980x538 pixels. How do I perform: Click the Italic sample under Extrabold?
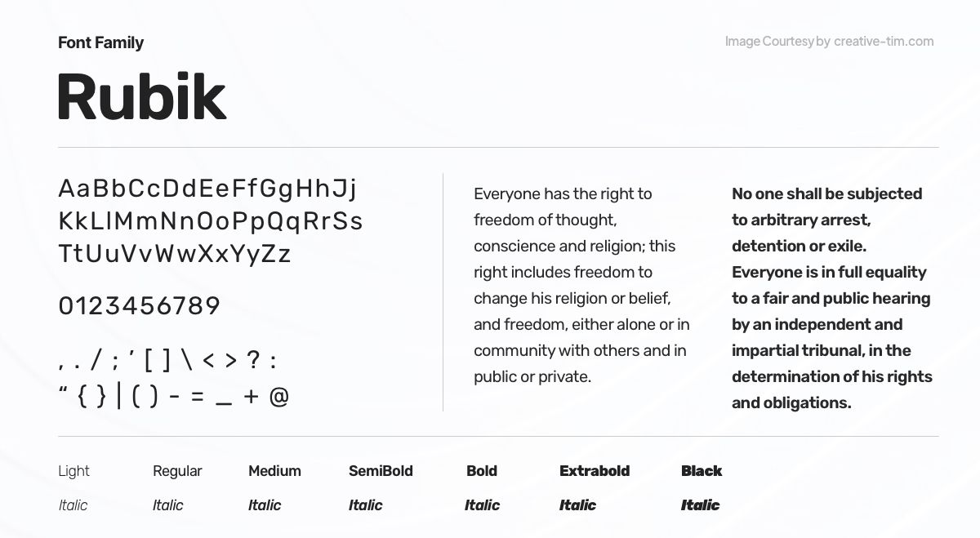click(x=577, y=505)
